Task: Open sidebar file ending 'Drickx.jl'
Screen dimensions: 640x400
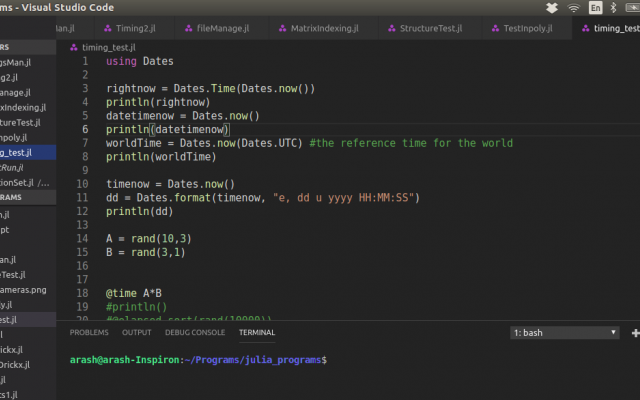Action: pyautogui.click(x=28, y=365)
